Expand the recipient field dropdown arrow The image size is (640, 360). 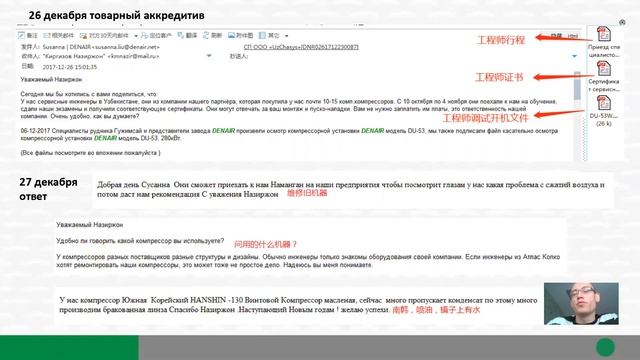pyautogui.click(x=209, y=56)
